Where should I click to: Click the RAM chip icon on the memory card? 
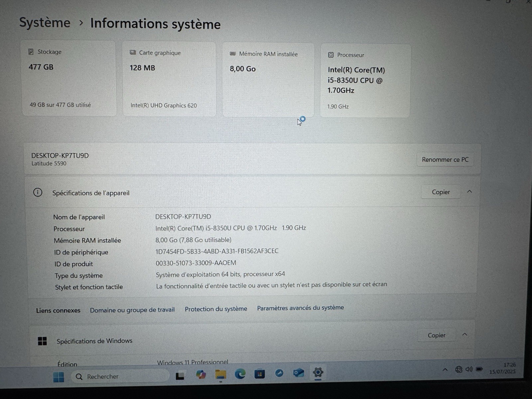[x=233, y=54]
